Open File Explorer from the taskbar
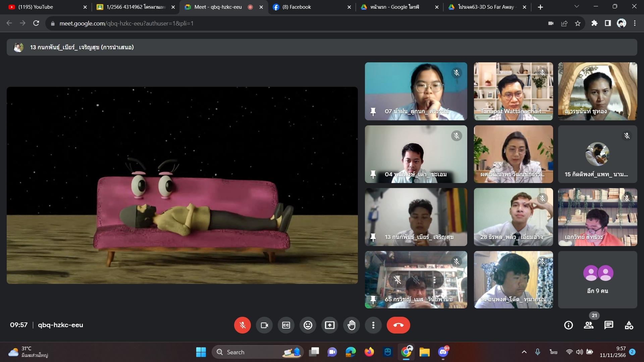 pyautogui.click(x=424, y=352)
